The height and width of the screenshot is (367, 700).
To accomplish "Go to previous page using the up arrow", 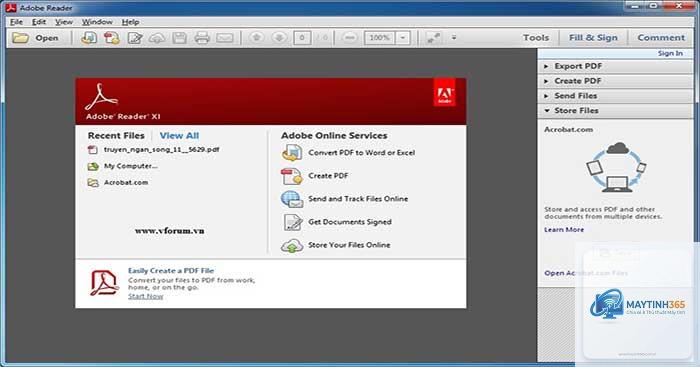I will pyautogui.click(x=256, y=38).
